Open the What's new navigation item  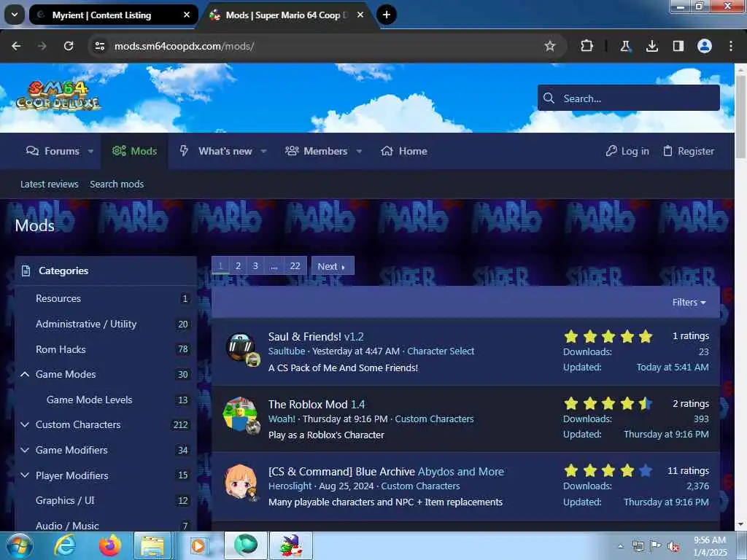(x=215, y=151)
